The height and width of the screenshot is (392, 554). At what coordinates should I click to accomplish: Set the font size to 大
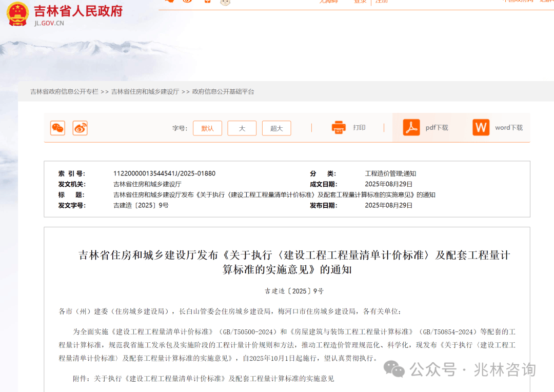click(x=242, y=128)
